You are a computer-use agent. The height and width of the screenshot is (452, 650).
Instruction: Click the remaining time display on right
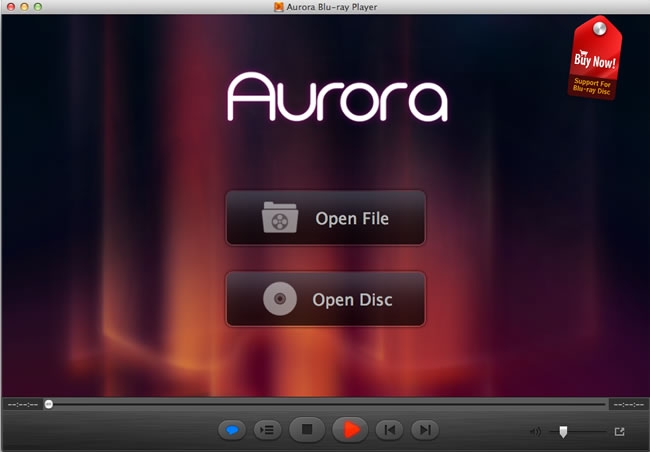[627, 404]
